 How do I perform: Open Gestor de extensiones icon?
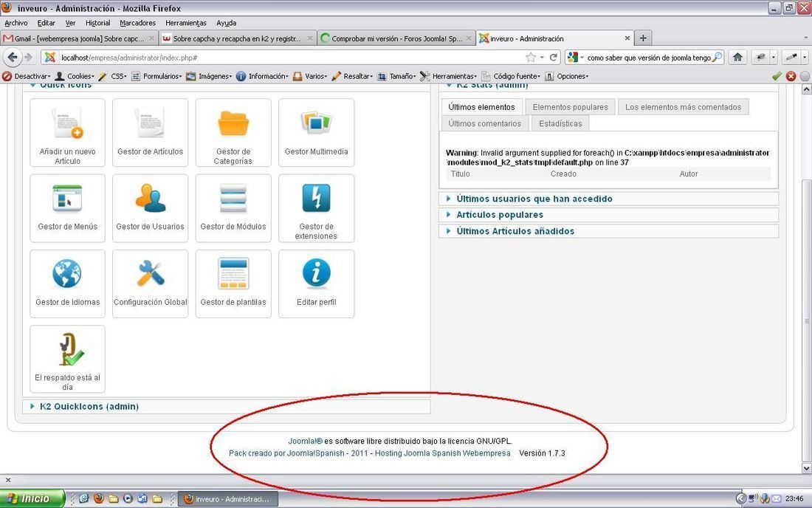317,208
